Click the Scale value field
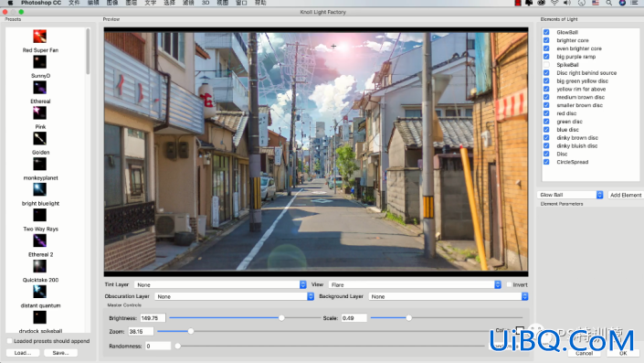Image resolution: width=644 pixels, height=363 pixels. click(x=354, y=318)
